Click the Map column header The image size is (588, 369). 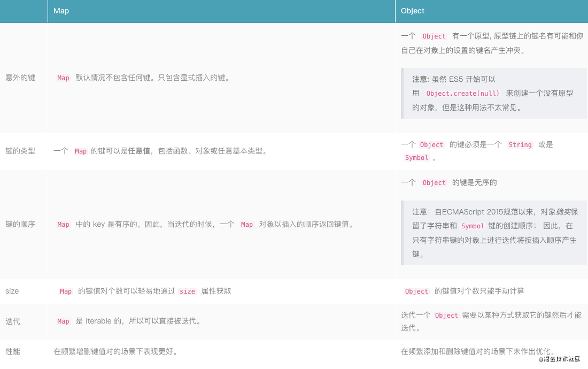click(61, 11)
